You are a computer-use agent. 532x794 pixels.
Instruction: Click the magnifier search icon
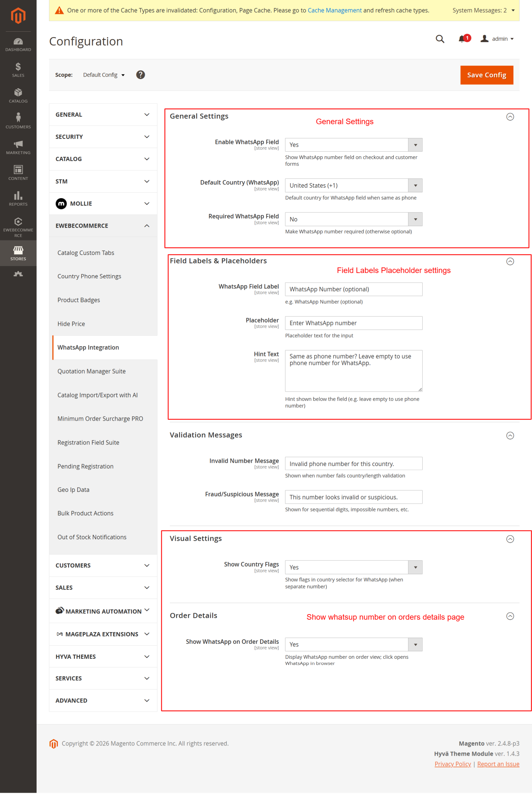coord(440,39)
